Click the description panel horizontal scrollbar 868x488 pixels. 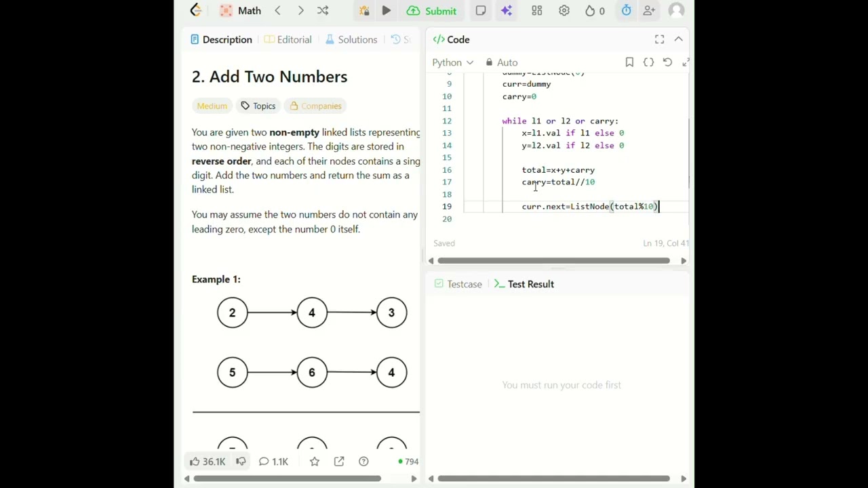(x=287, y=479)
